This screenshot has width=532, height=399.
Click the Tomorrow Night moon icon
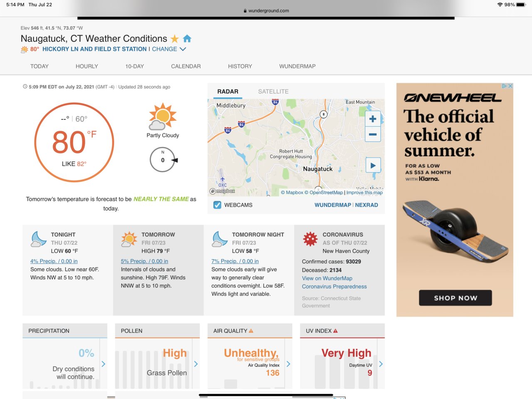pyautogui.click(x=220, y=239)
